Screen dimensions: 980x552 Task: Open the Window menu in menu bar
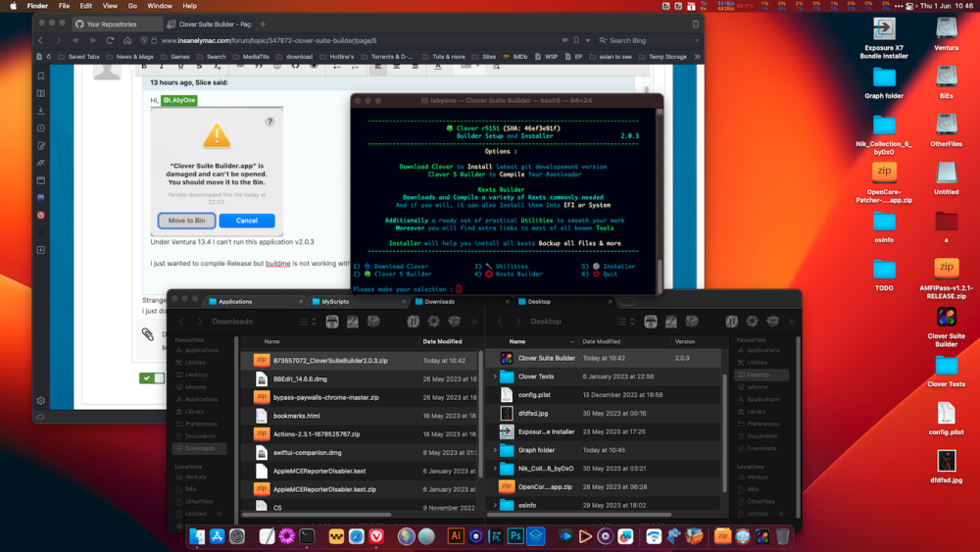160,6
